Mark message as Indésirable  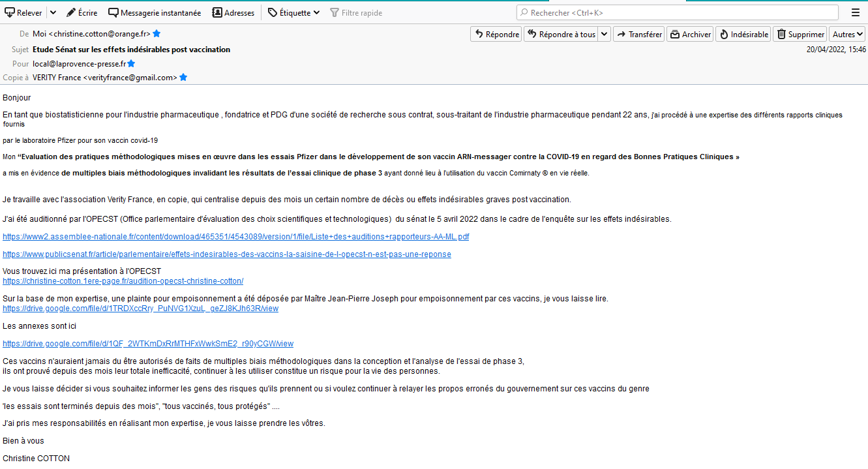tap(743, 35)
